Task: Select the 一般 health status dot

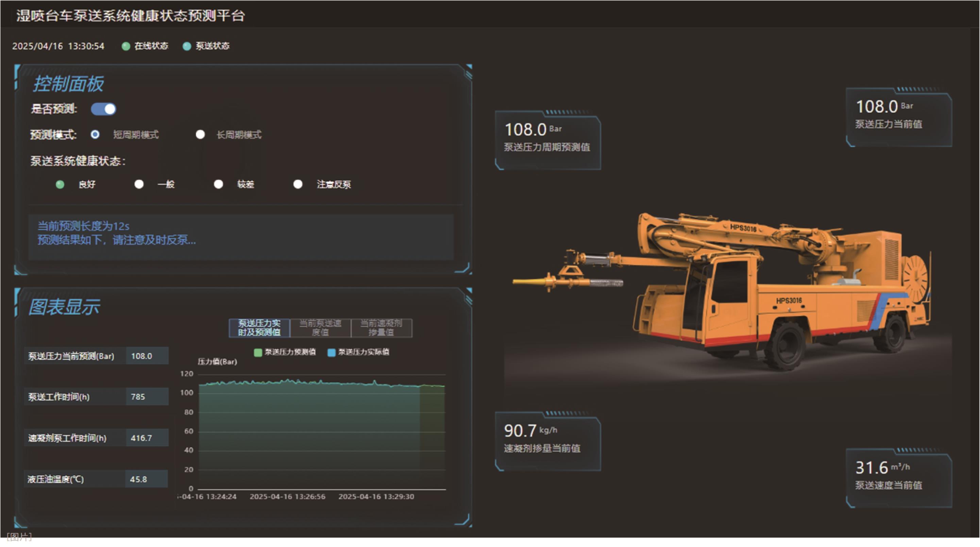Action: [x=139, y=184]
